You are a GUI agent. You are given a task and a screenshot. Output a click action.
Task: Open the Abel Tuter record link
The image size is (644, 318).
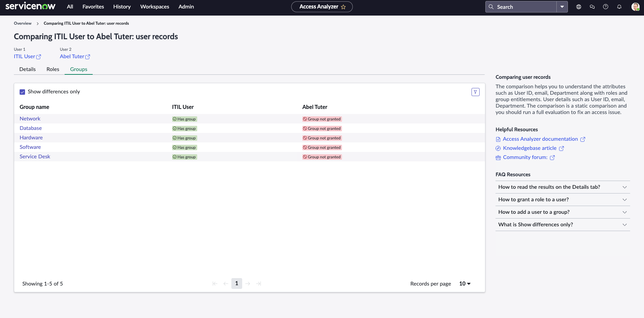(x=72, y=56)
